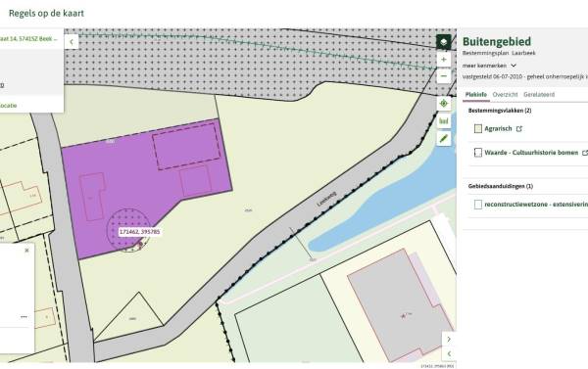Select the green pencil draw tool
Image resolution: width=588 pixels, height=369 pixels.
[444, 139]
